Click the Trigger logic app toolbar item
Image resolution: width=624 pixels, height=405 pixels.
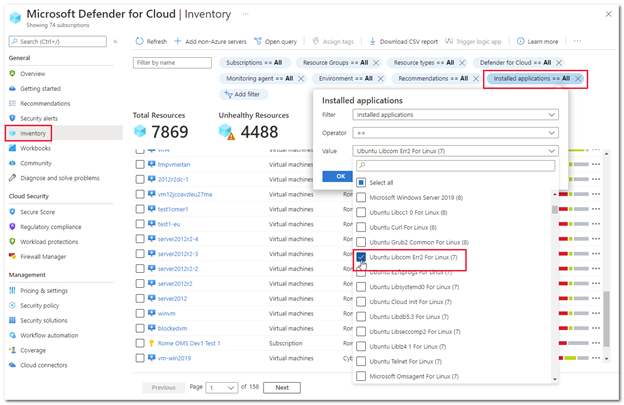[473, 41]
